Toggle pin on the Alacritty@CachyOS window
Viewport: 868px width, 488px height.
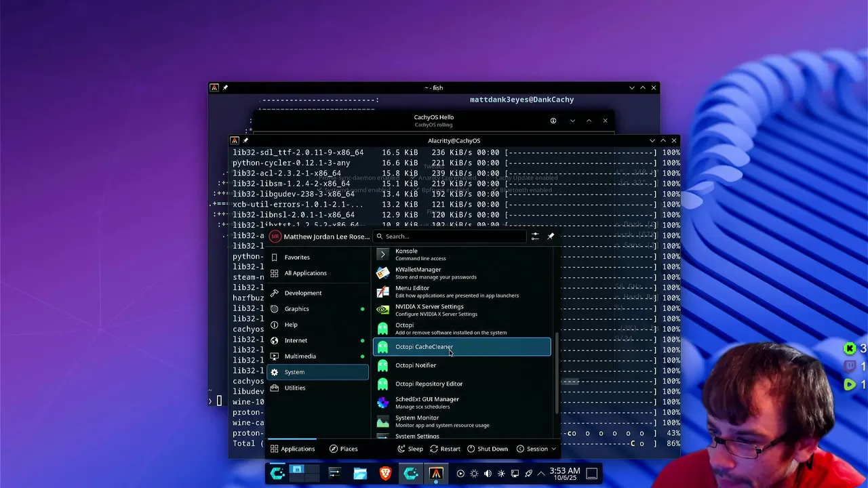point(245,140)
